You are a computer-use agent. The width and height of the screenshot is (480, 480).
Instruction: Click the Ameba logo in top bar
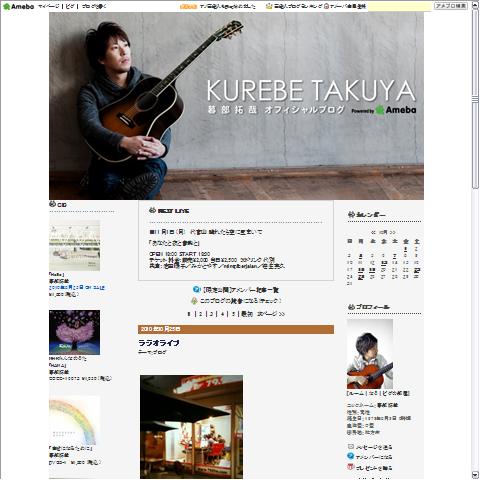click(18, 6)
